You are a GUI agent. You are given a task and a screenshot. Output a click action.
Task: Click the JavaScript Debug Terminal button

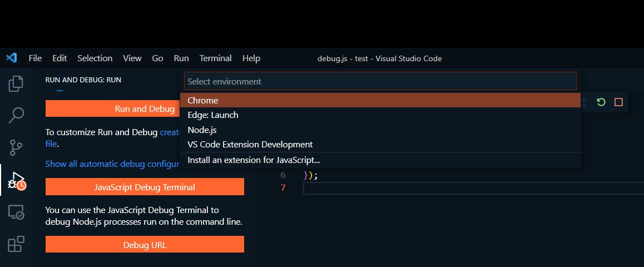pos(145,187)
